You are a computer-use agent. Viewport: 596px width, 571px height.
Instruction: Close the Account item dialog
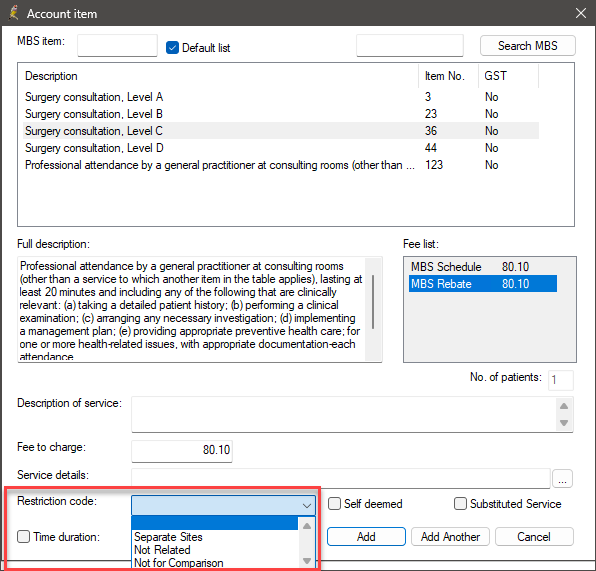point(580,13)
